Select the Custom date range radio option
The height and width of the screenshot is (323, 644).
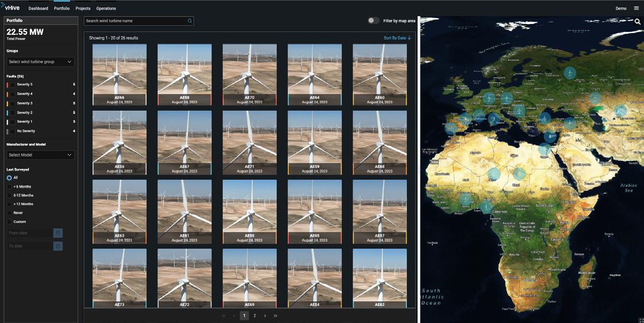point(9,222)
